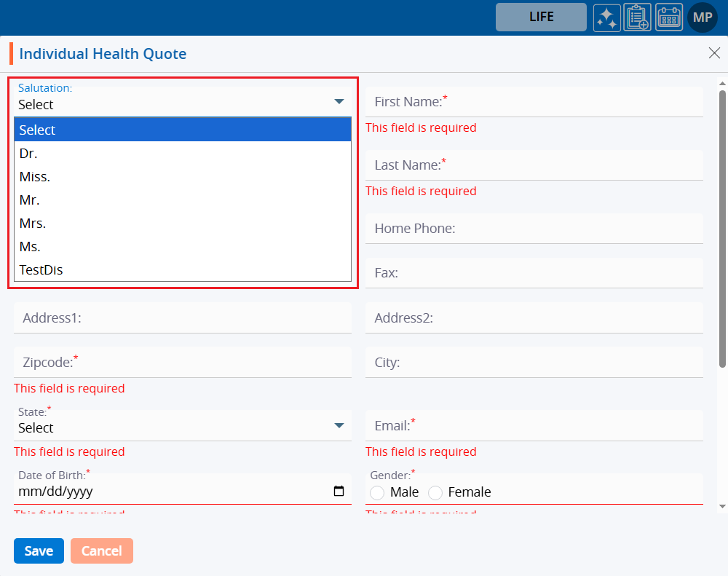The width and height of the screenshot is (728, 576).
Task: Select the Female gender radio button
Action: click(435, 493)
